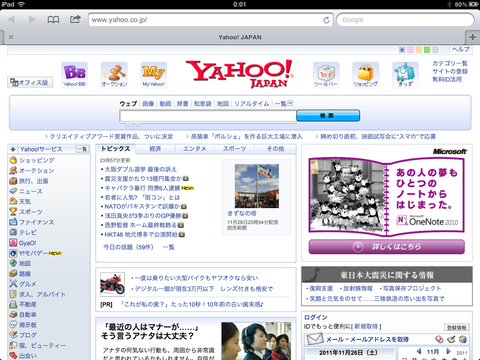The image size is (480, 360).
Task: Select the 画像 search tab
Action: coord(148,104)
